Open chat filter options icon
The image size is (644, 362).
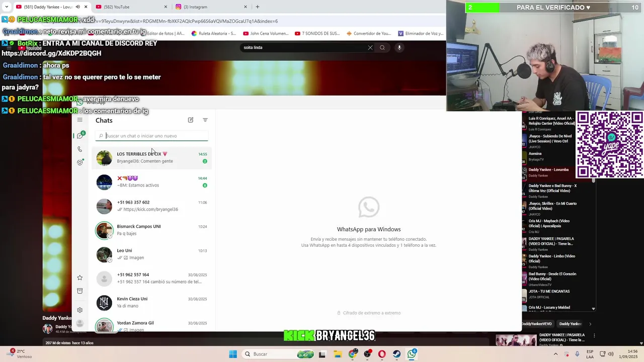[x=205, y=120]
